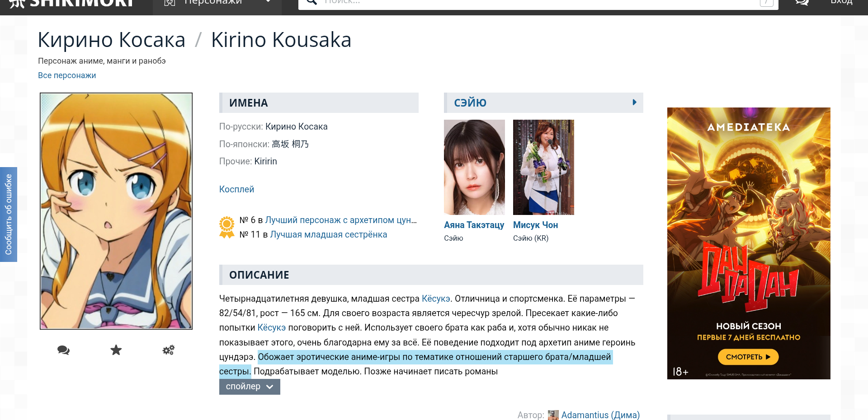This screenshot has width=868, height=420.
Task: Open Аяна Такэтацу photo thumbnail
Action: [x=474, y=167]
